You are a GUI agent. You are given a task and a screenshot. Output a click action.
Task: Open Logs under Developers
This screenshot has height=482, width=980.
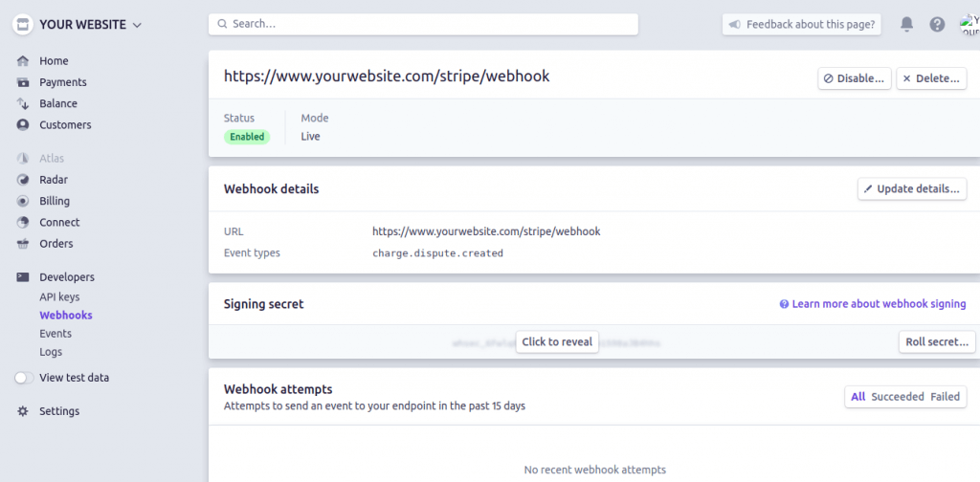coord(51,352)
